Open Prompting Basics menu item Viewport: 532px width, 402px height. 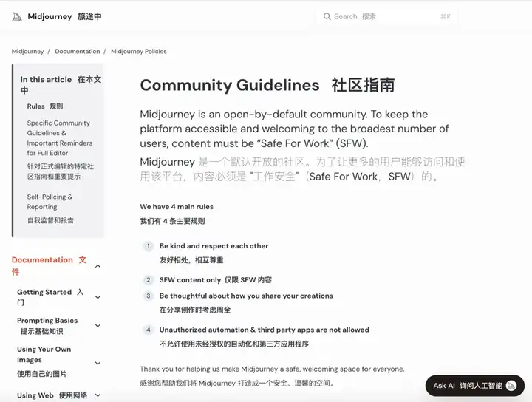pyautogui.click(x=47, y=326)
